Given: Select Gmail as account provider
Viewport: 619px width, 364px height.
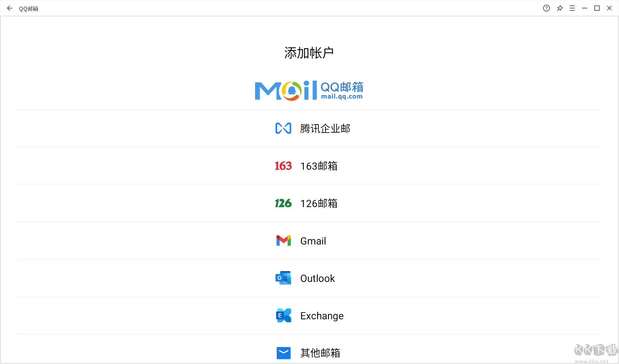Looking at the screenshot, I should [x=309, y=241].
